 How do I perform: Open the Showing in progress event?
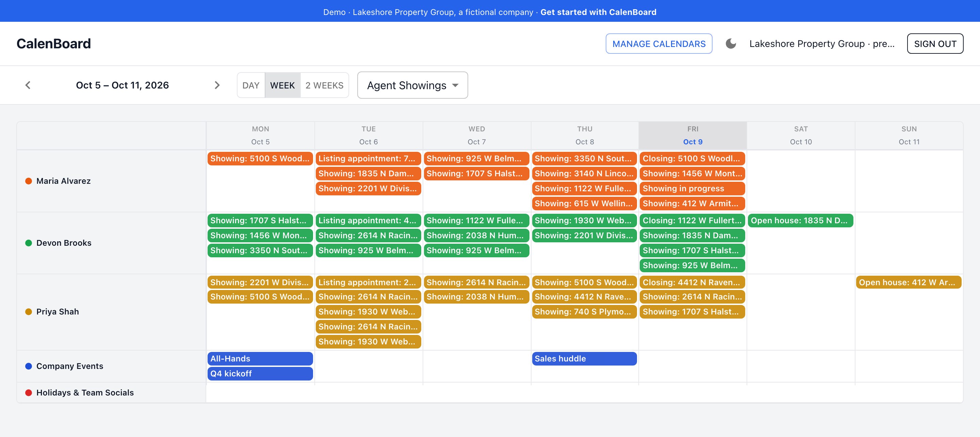[692, 189]
